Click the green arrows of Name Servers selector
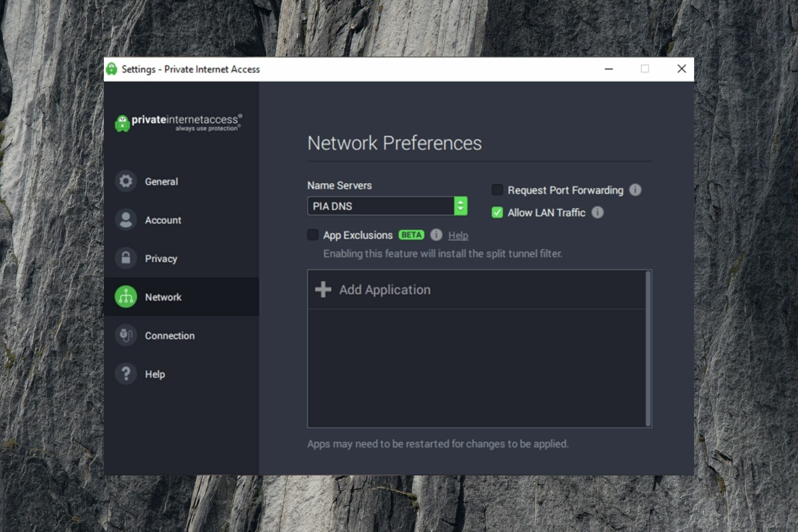Image resolution: width=798 pixels, height=532 pixels. tap(461, 206)
